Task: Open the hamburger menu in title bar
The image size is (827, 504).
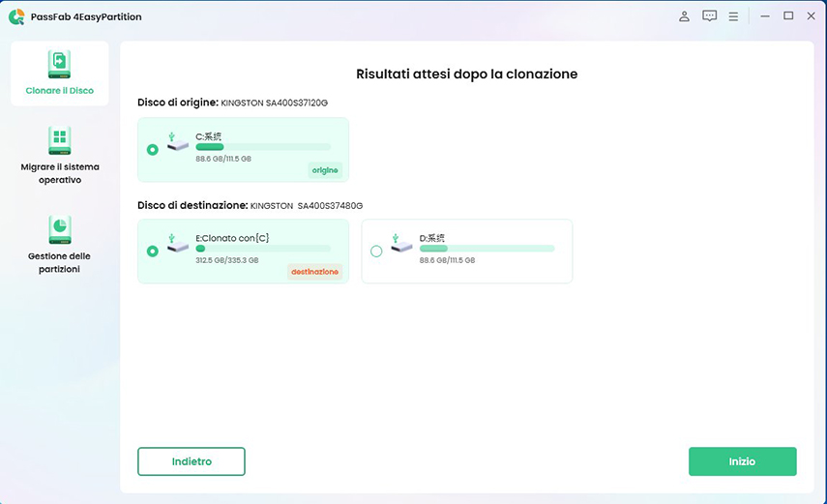Action: (734, 16)
